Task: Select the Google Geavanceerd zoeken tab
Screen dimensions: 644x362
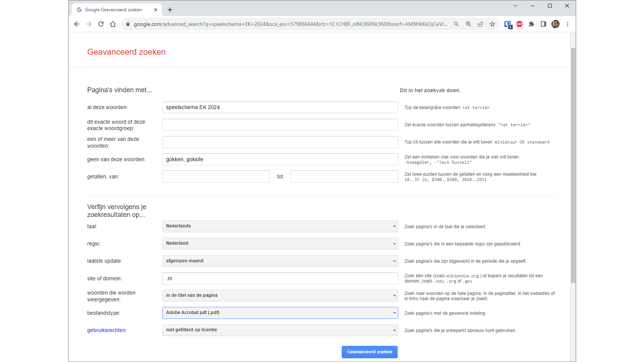Action: [x=113, y=10]
